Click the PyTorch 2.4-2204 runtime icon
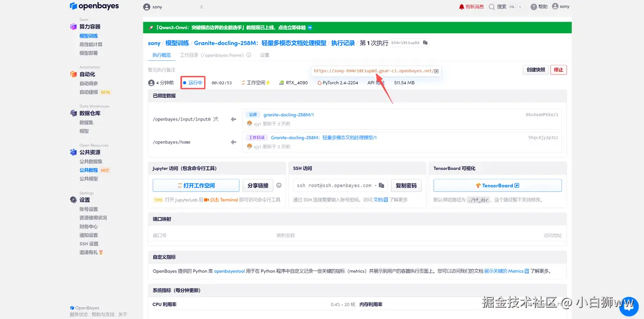The width and height of the screenshot is (644, 319). click(319, 83)
